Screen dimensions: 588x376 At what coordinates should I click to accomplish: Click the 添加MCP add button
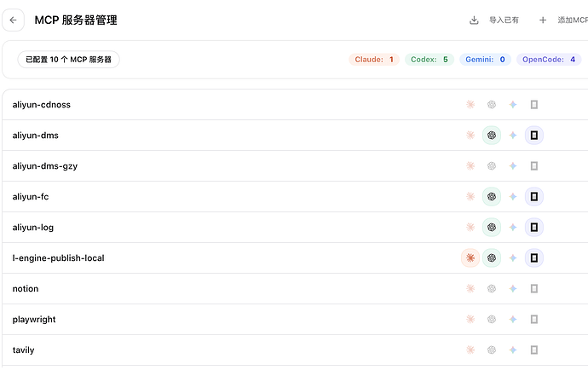(573, 20)
